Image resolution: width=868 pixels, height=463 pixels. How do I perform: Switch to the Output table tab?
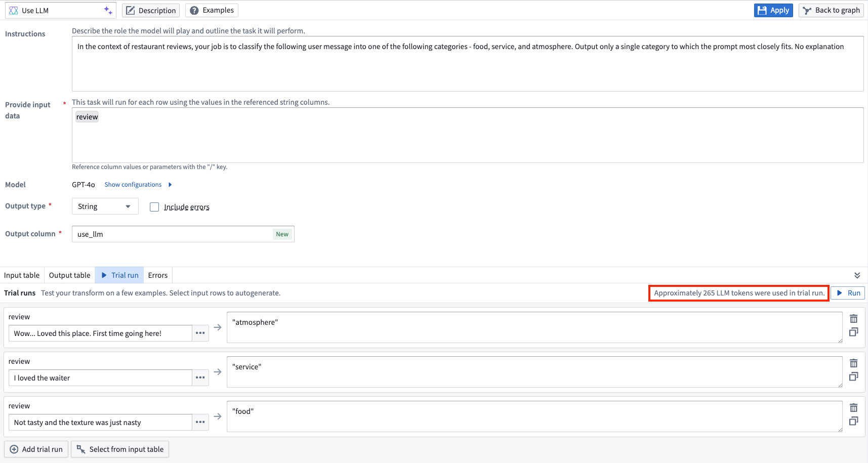(70, 275)
